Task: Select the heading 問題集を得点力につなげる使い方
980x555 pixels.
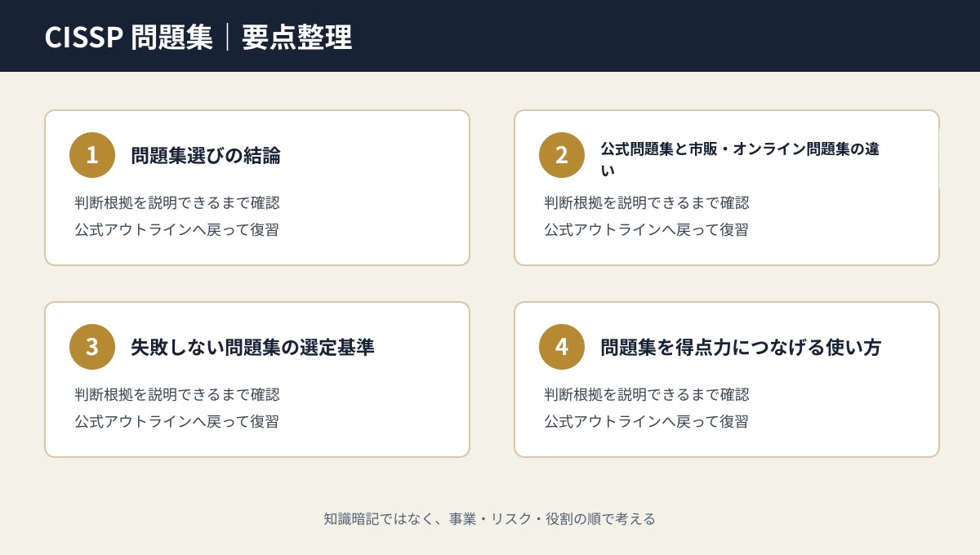Action: point(741,347)
